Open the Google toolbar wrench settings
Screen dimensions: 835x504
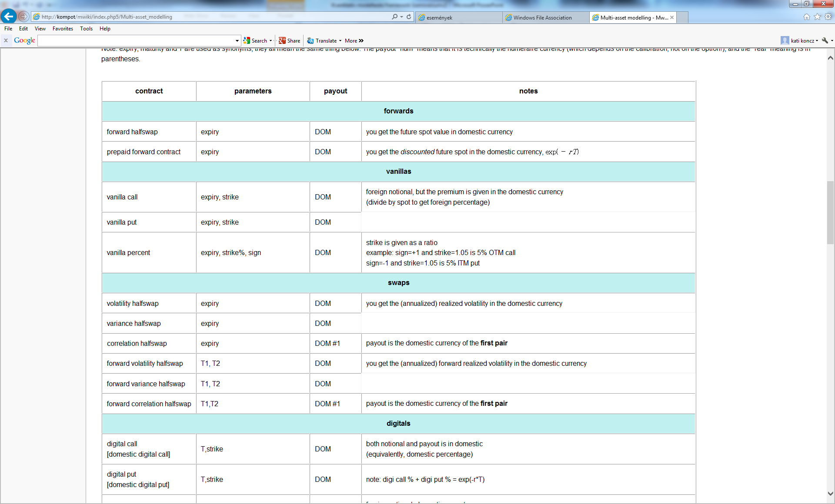(825, 40)
